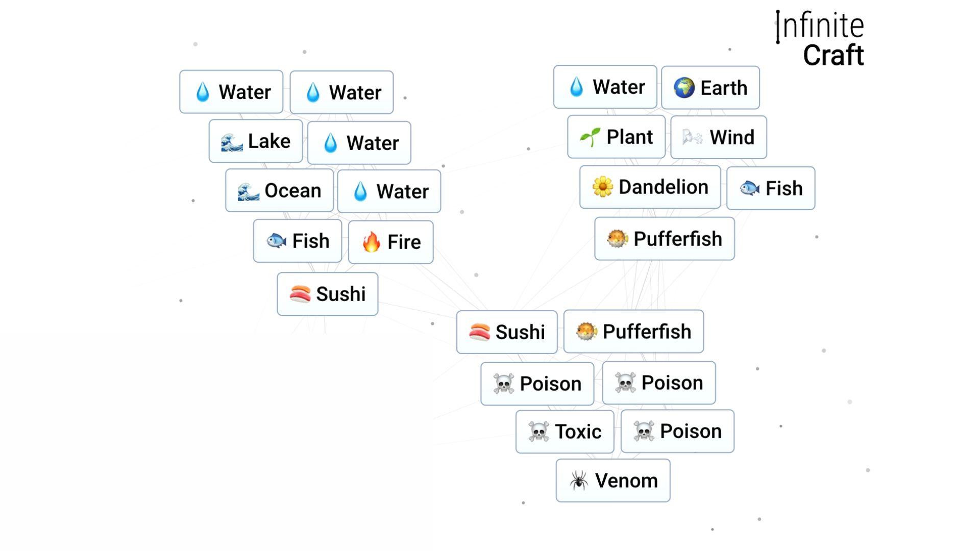Click the Toxic card in bottom row
This screenshot has height=551, width=980.
click(565, 431)
